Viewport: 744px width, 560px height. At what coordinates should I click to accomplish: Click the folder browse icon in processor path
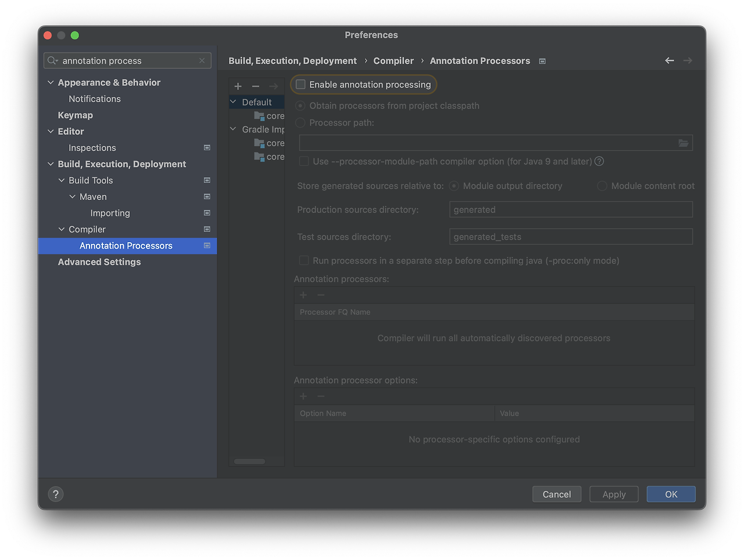click(x=684, y=143)
